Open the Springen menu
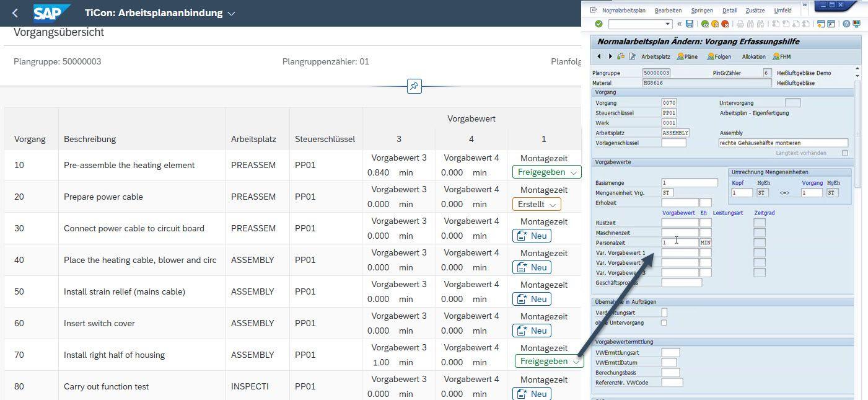 click(702, 11)
